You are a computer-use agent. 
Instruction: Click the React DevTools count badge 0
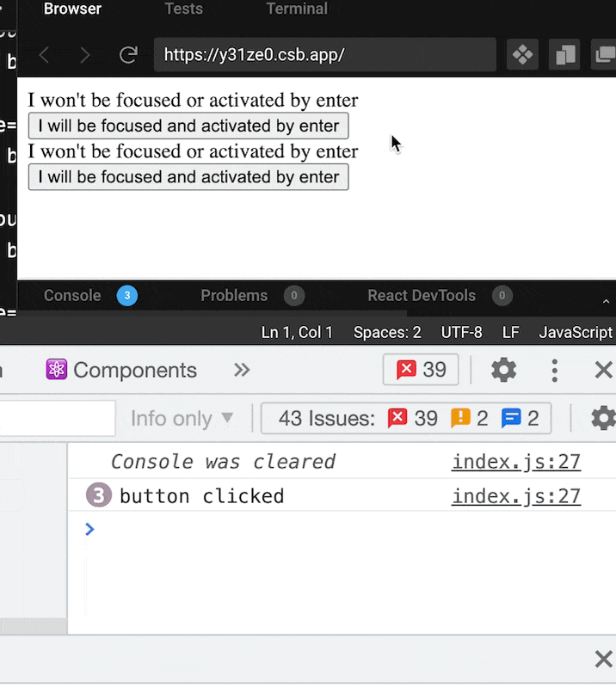point(502,296)
